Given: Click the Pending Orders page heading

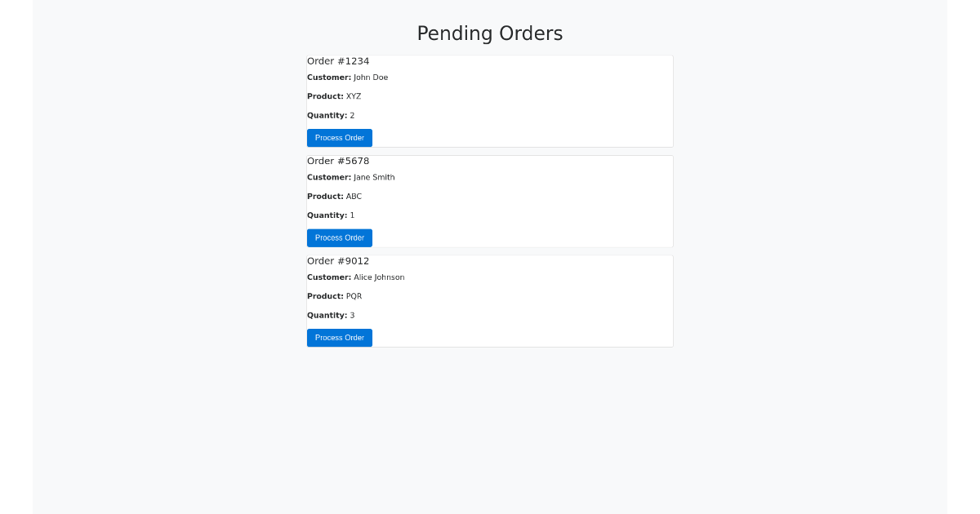Looking at the screenshot, I should (490, 33).
